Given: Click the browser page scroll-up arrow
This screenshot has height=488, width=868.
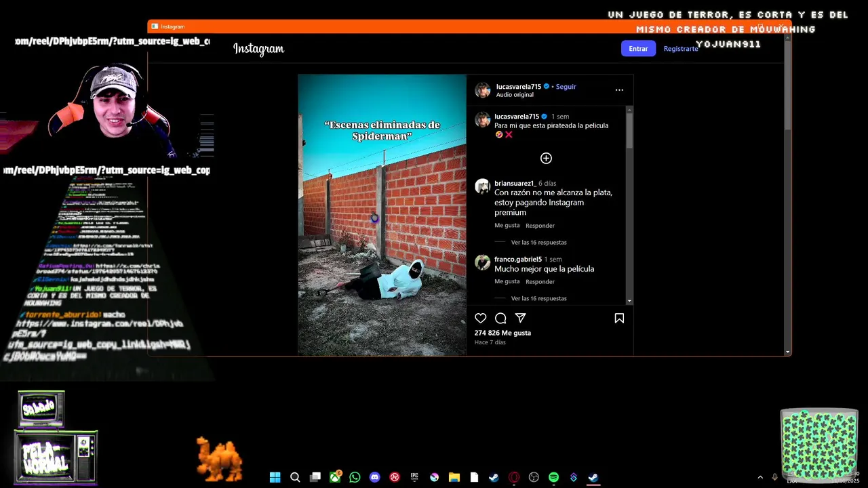Looking at the screenshot, I should click(x=787, y=37).
